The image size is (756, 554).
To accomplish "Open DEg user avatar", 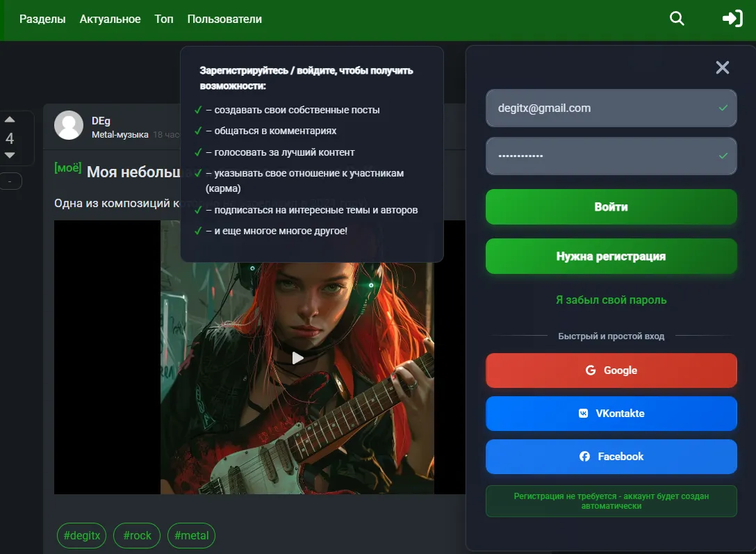I will point(69,125).
